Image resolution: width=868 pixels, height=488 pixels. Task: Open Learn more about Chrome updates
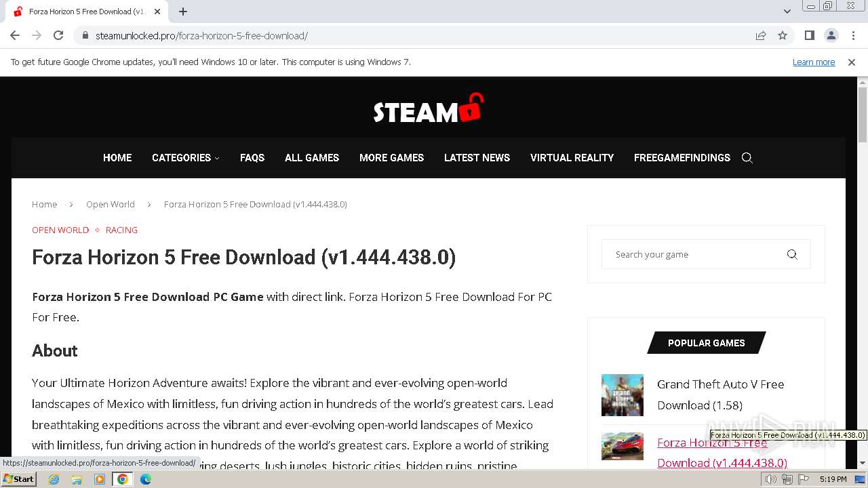point(814,62)
